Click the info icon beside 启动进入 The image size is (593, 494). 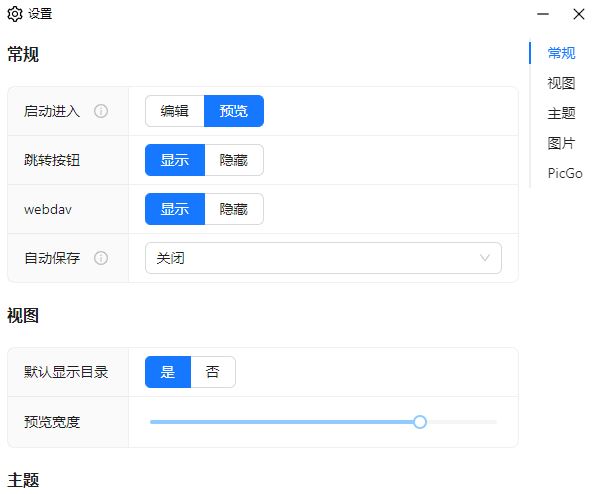[101, 111]
